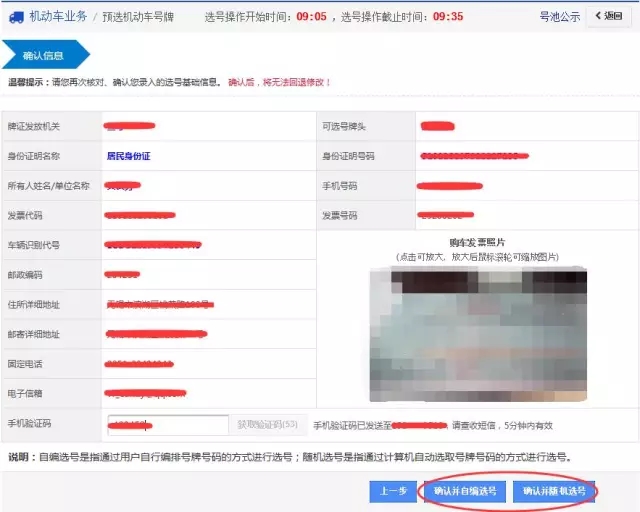Click the 固定电话 label
This screenshot has height=512, width=640.
(x=25, y=364)
